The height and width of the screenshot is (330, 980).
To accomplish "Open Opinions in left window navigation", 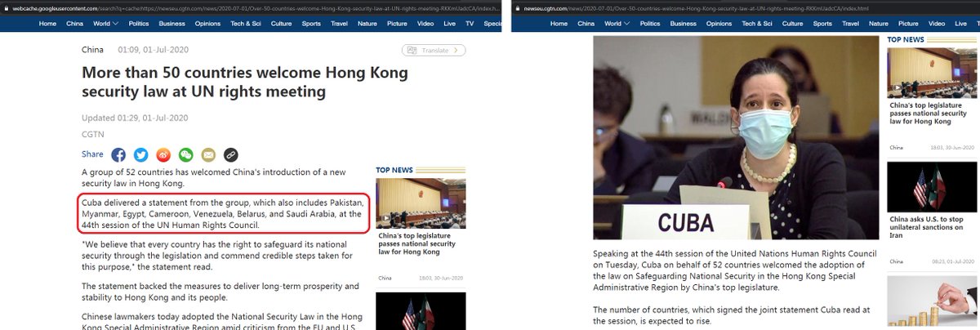I will click(207, 24).
